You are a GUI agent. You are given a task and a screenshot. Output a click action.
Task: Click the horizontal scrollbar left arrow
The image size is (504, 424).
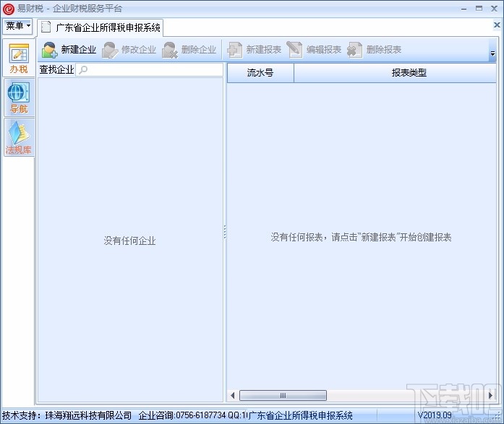tap(233, 395)
